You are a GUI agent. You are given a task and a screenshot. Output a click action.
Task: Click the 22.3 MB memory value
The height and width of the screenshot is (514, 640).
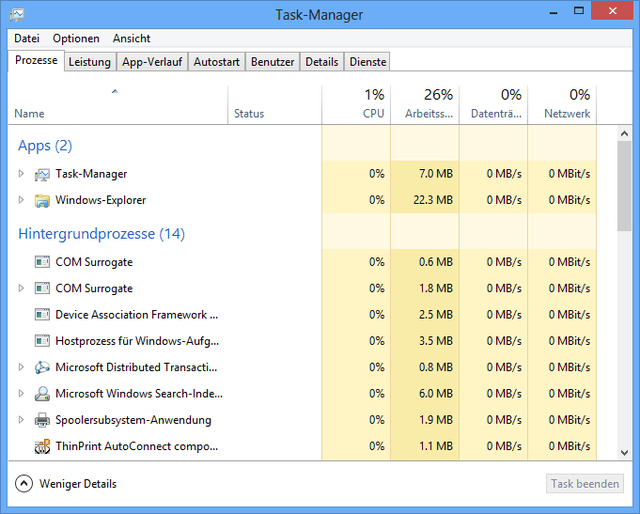click(433, 200)
